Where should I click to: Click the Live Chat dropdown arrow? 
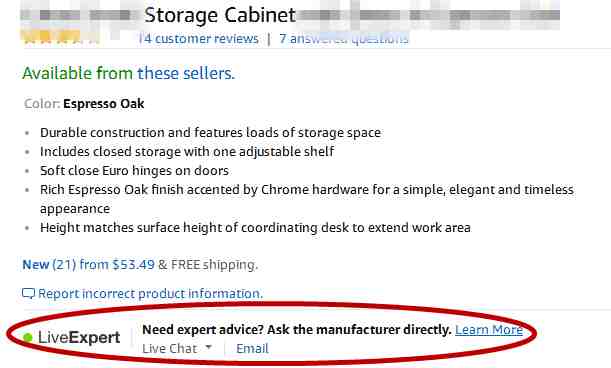(208, 347)
